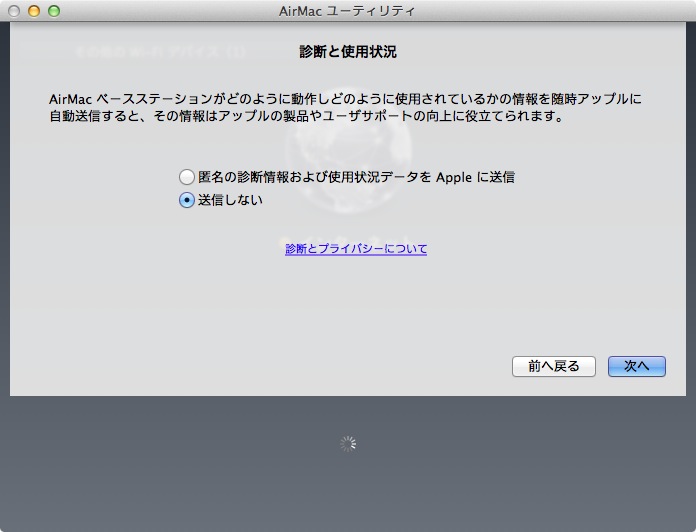Image resolution: width=696 pixels, height=532 pixels.
Task: Click the 前へ戻る button
Action: (x=554, y=366)
